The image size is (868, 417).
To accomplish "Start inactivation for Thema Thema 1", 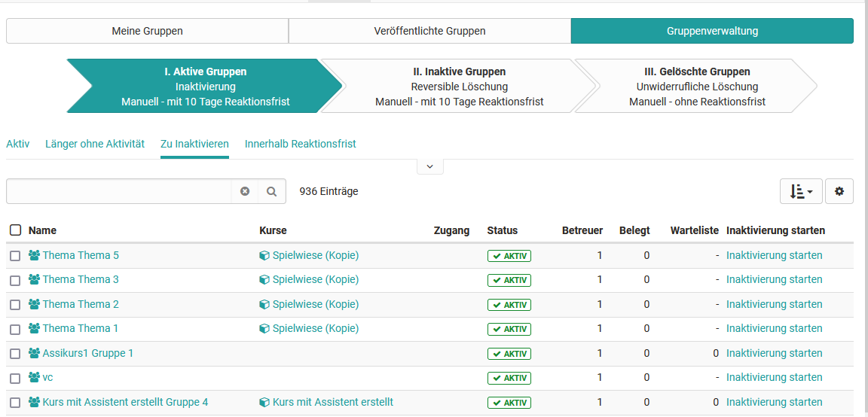I will (774, 329).
